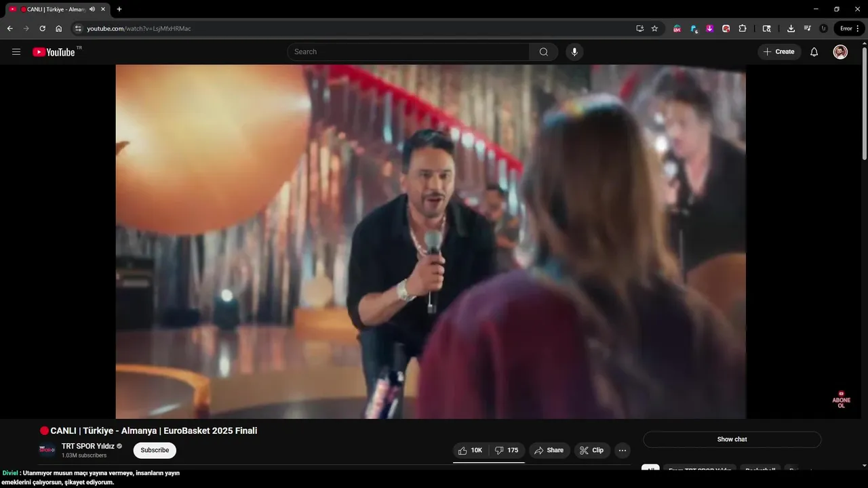Image resolution: width=868 pixels, height=488 pixels.
Task: Go to the YouTube home logo
Action: [54, 52]
